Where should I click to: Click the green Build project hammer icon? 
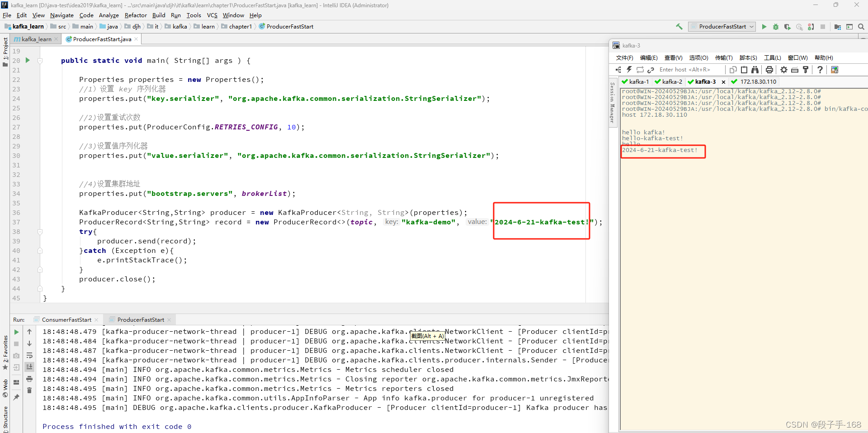(679, 27)
